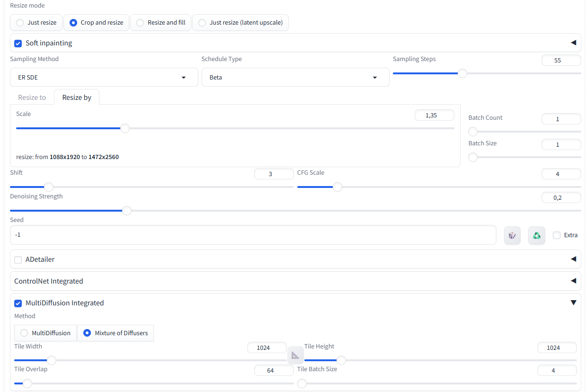Click the Tile Batch Size slider handle
Viewport: 586px width, 392px height.
tap(302, 383)
